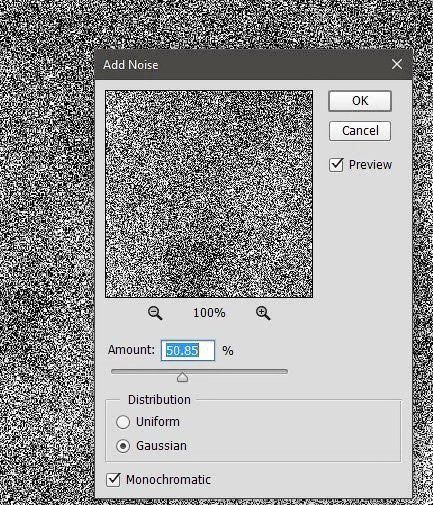This screenshot has height=505, width=433.
Task: Close the Add Noise dialog
Action: coord(397,64)
